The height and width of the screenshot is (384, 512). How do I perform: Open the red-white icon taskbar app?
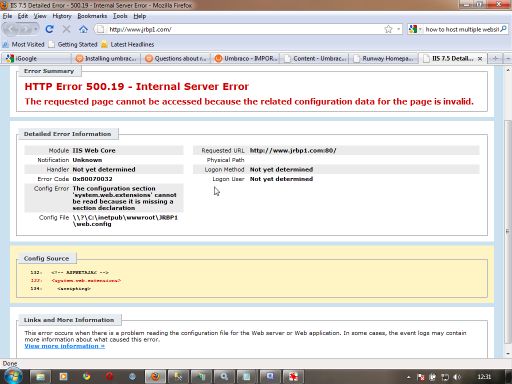293,377
